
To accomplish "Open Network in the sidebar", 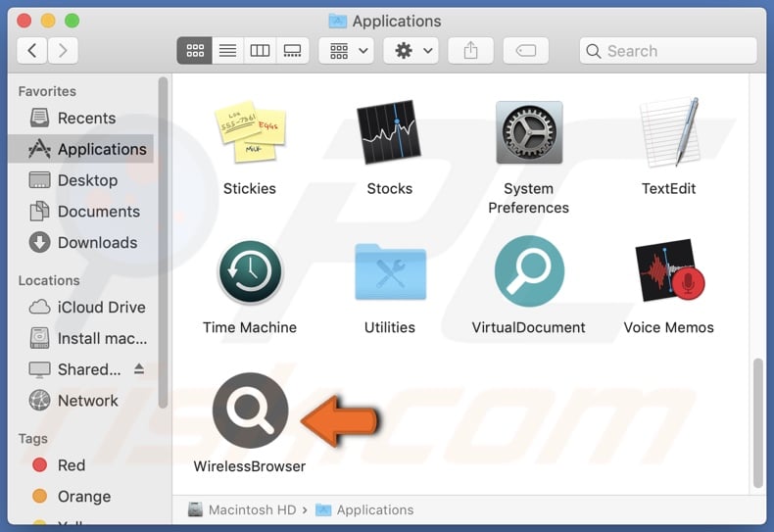I will pyautogui.click(x=81, y=401).
